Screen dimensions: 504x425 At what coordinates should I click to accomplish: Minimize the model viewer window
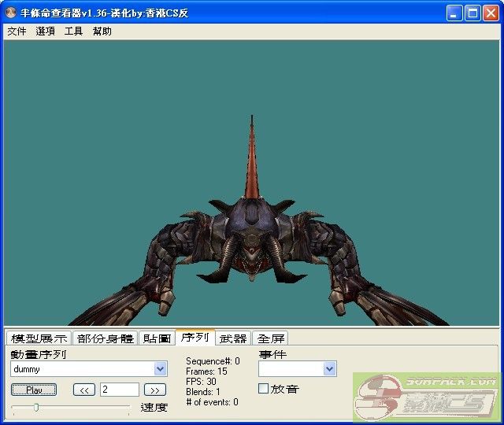pos(454,13)
